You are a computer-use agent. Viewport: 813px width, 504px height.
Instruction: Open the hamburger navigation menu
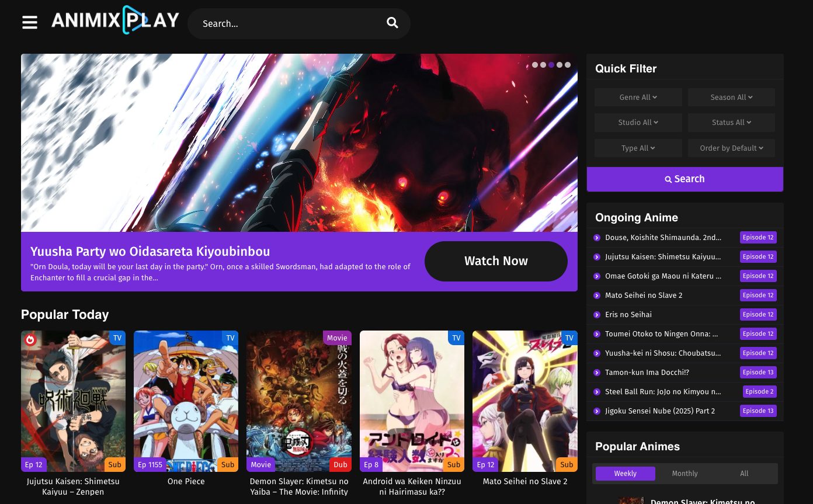(30, 22)
